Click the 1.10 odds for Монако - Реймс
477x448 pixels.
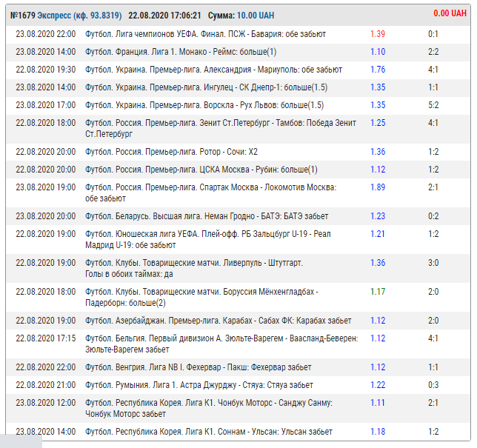(x=378, y=52)
